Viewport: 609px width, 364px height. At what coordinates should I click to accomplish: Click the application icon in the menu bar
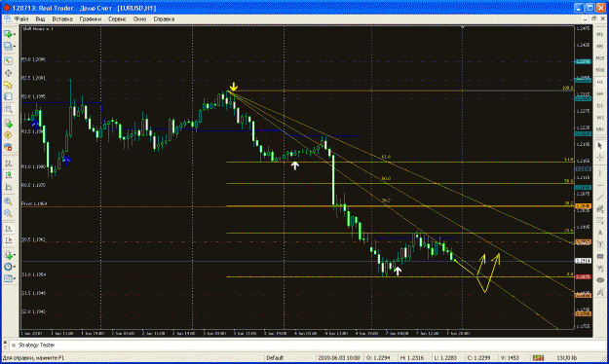pyautogui.click(x=7, y=19)
